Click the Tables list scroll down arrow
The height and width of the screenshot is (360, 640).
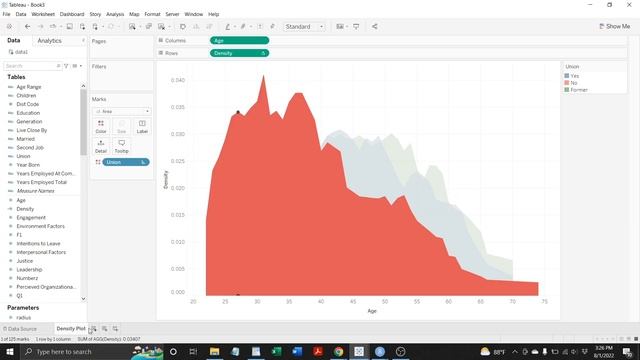click(x=83, y=298)
